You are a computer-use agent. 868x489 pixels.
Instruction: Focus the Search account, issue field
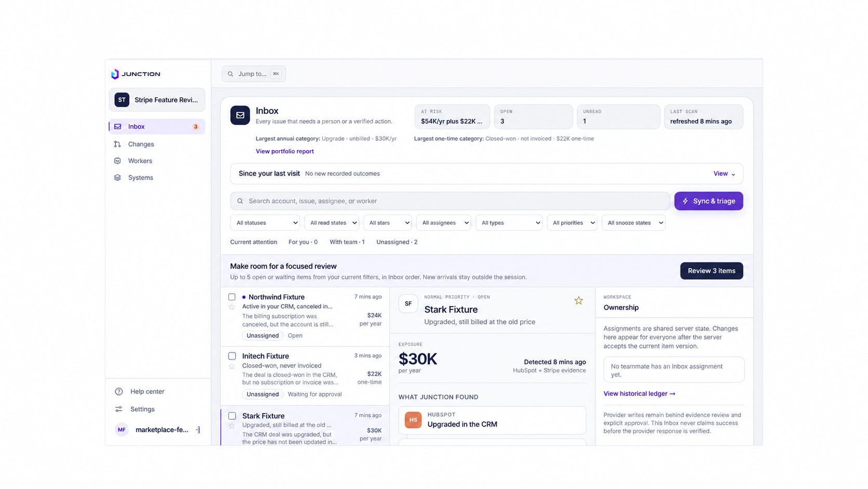tap(450, 201)
